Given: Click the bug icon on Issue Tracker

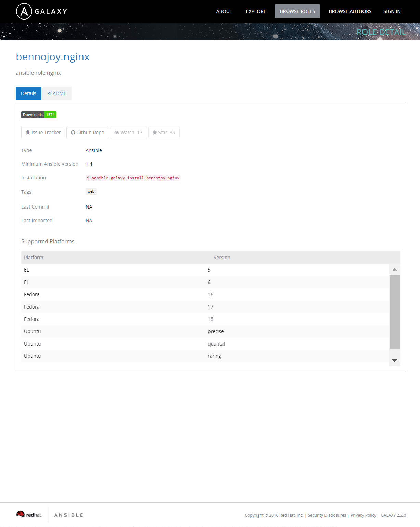Looking at the screenshot, I should point(28,133).
